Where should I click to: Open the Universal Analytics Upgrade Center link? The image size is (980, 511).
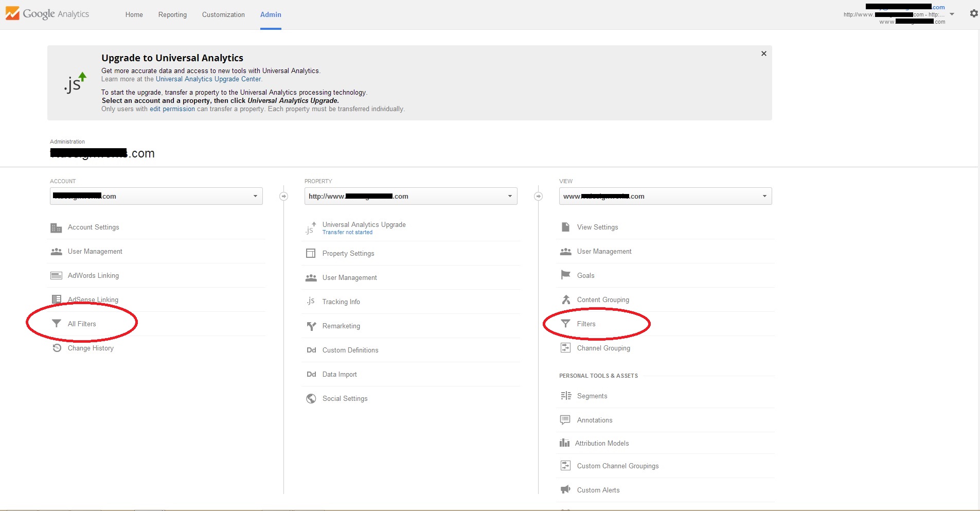[x=208, y=79]
